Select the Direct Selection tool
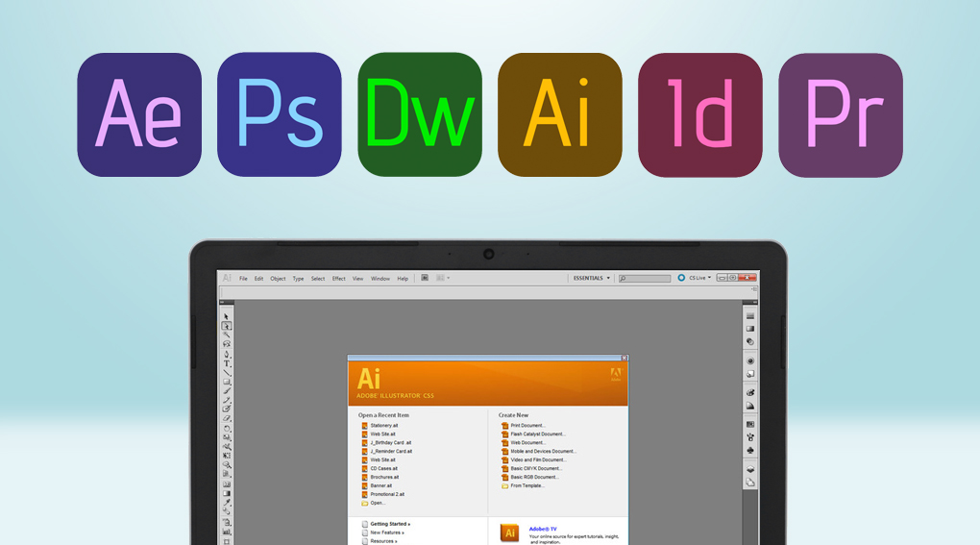This screenshot has width=980, height=545. pyautogui.click(x=226, y=326)
